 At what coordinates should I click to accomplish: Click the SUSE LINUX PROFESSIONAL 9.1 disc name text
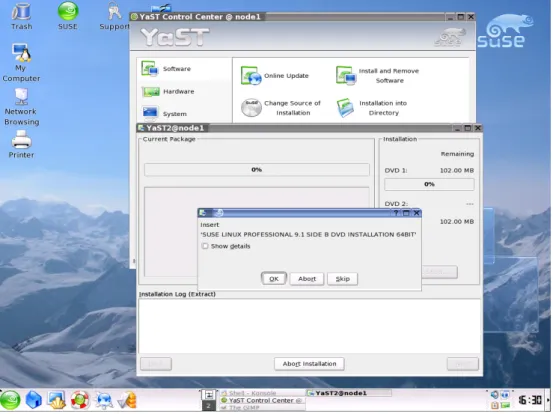308,235
